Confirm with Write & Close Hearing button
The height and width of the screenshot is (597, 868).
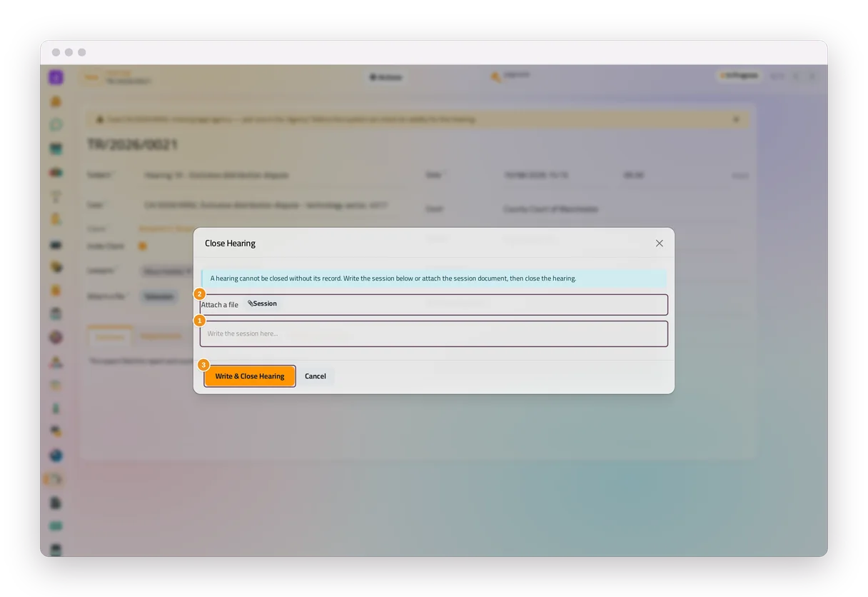pyautogui.click(x=250, y=376)
